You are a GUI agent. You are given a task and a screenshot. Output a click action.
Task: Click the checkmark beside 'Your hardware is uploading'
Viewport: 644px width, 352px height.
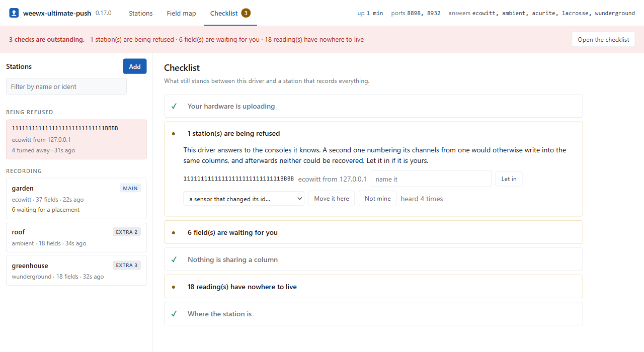pyautogui.click(x=174, y=106)
